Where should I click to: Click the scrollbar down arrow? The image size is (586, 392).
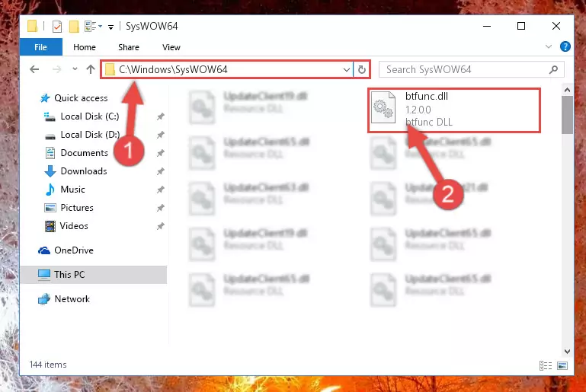pos(567,352)
